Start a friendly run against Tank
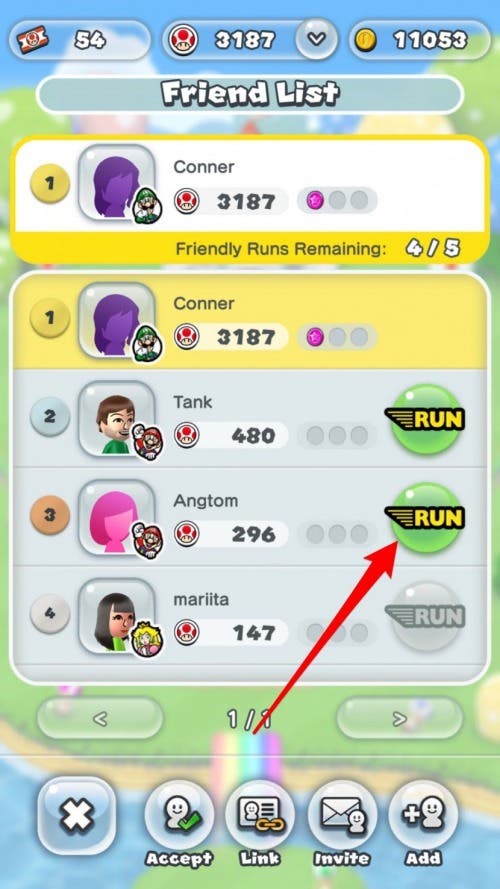This screenshot has width=500, height=889. click(x=426, y=419)
